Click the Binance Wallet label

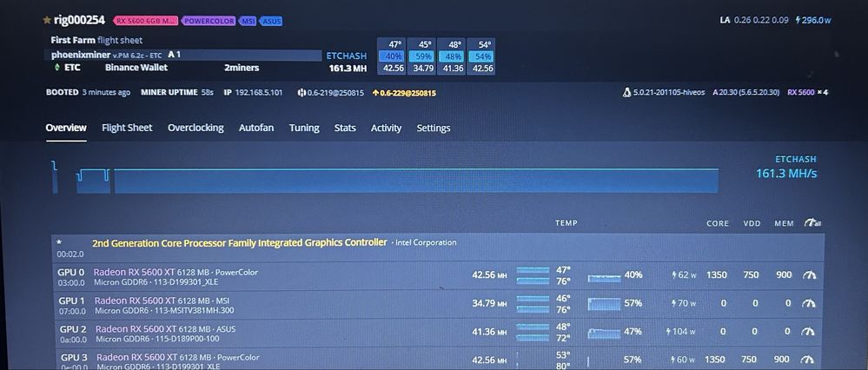click(136, 68)
